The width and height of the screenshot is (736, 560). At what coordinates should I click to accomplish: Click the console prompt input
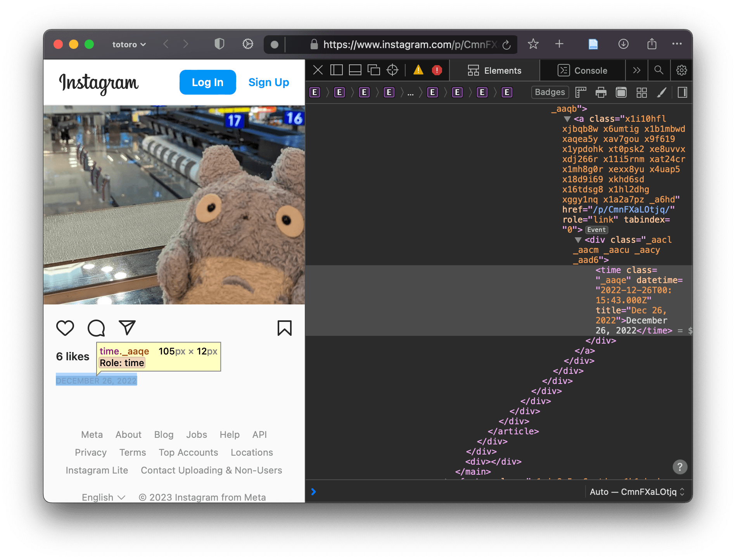446,492
